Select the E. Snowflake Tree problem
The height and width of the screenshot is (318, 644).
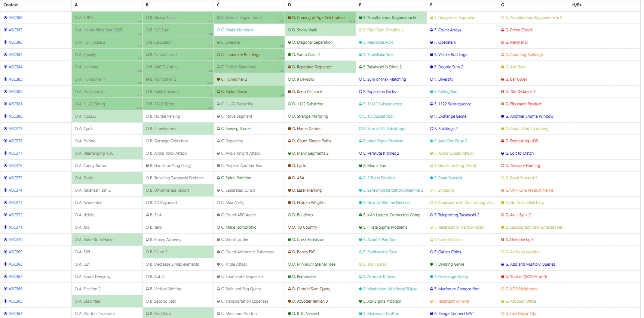pos(378,55)
